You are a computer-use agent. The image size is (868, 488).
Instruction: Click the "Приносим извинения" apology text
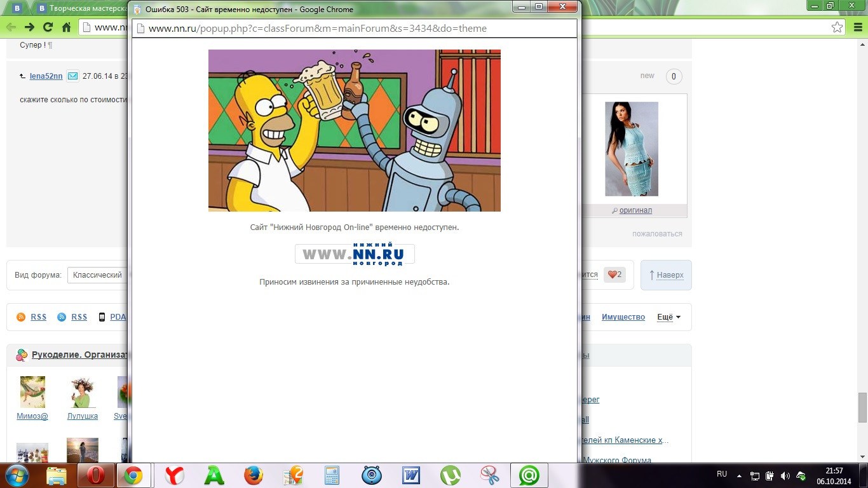tap(355, 281)
